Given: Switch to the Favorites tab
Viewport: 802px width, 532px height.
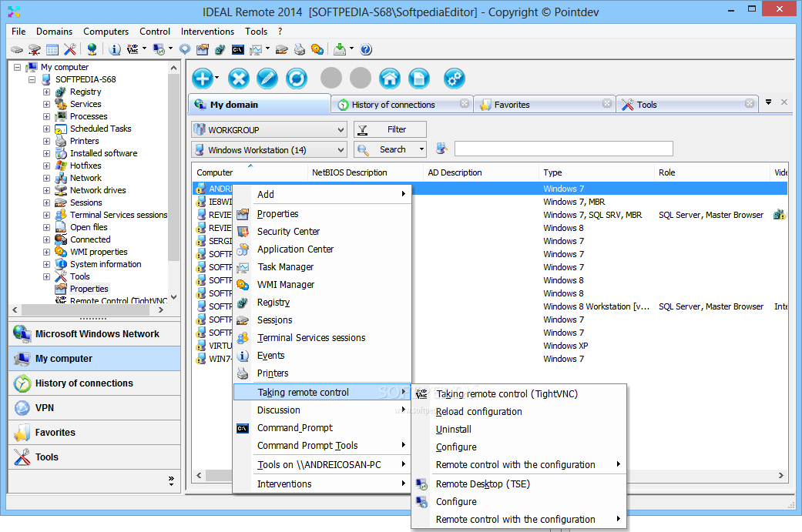Looking at the screenshot, I should 544,105.
